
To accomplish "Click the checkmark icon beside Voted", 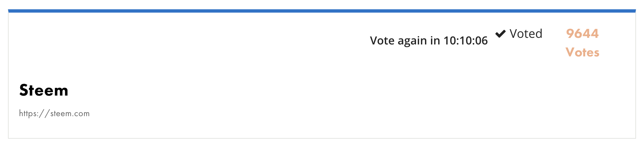I will click(x=500, y=34).
